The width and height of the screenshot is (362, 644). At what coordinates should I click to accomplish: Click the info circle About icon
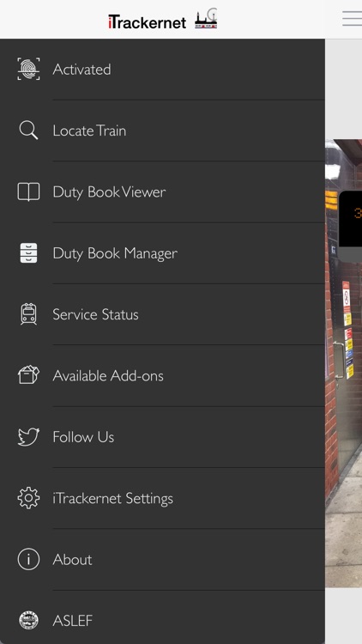(x=28, y=559)
